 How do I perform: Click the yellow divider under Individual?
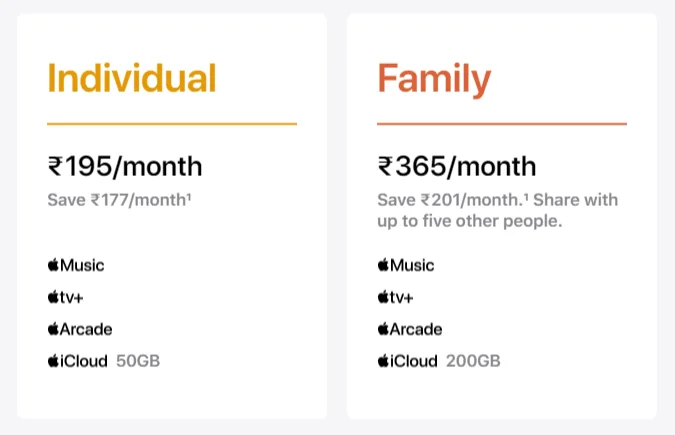[172, 124]
